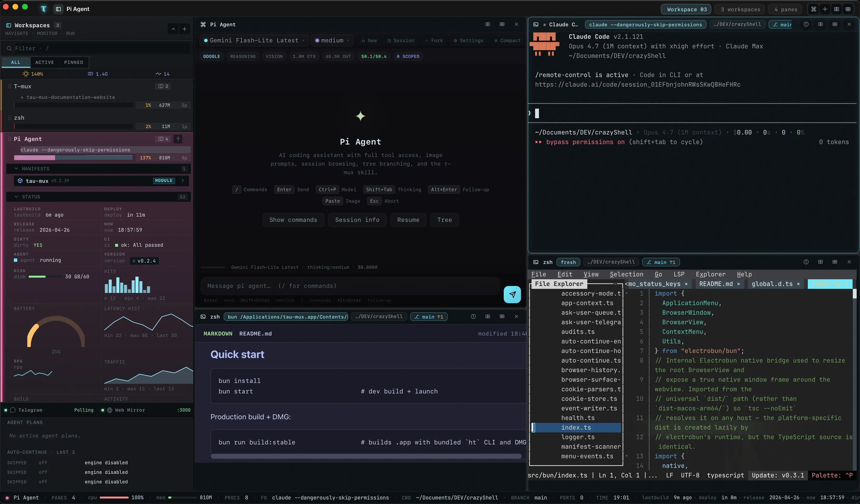Split the fresh editor zsh pane horizontally
The image size is (860, 504).
pyautogui.click(x=820, y=262)
